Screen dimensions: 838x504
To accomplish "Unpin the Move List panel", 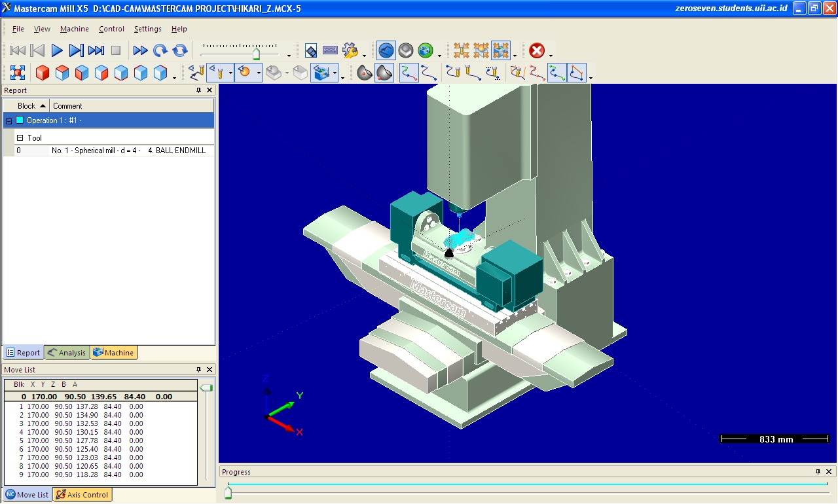I will pos(198,370).
